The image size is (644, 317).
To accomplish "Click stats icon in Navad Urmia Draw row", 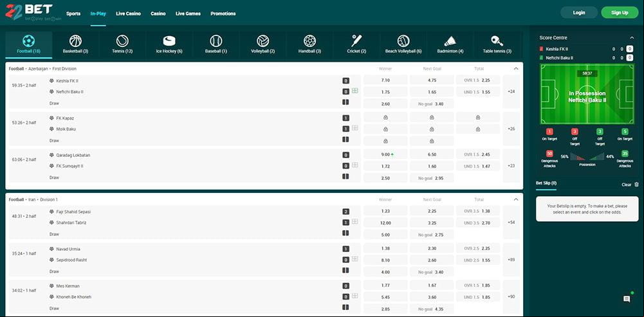I will [x=345, y=271].
